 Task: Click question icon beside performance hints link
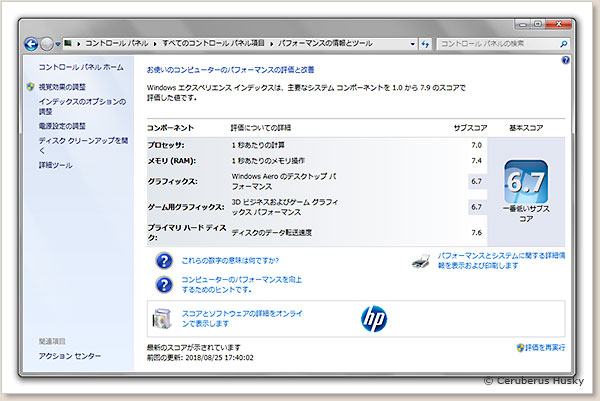pyautogui.click(x=164, y=285)
